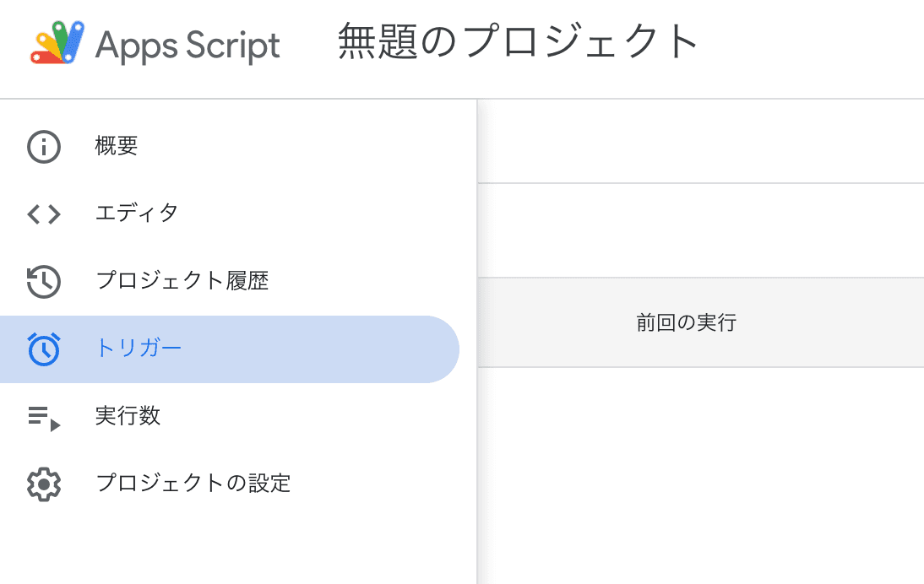Viewport: 924px width, 584px height.
Task: Open the プロジェクトの設定 text label
Action: 193,484
